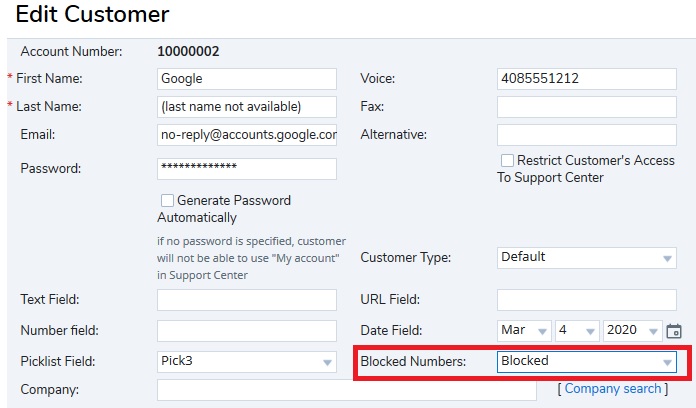Change the month dropdown showing Mar
The width and height of the screenshot is (696, 408).
tap(524, 331)
